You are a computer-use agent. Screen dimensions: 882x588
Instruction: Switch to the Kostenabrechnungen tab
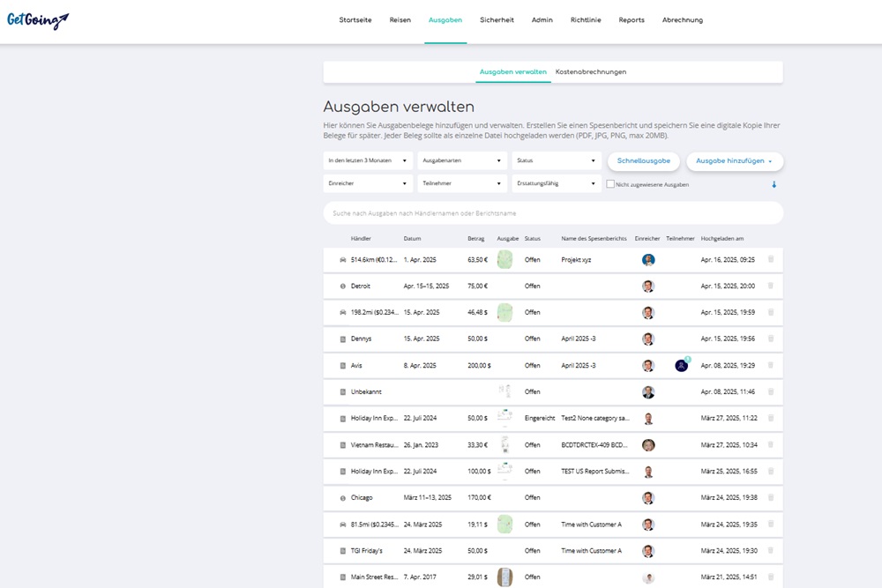590,71
